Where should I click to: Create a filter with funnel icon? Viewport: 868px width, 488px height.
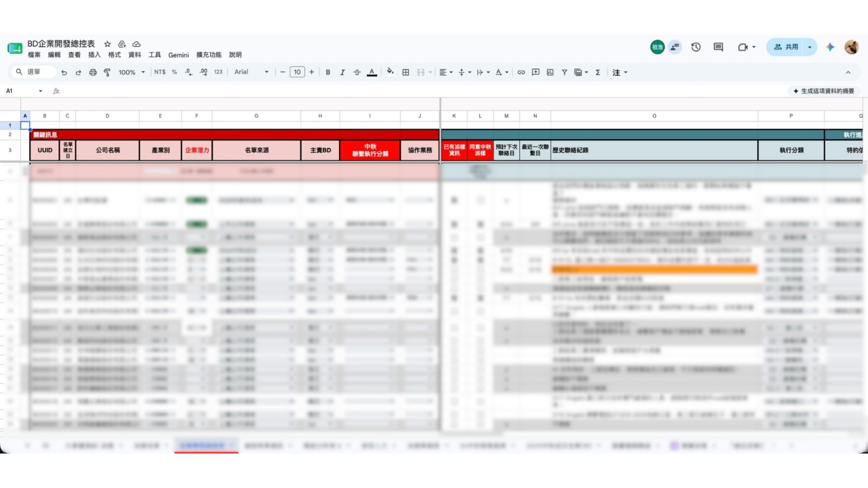click(564, 72)
